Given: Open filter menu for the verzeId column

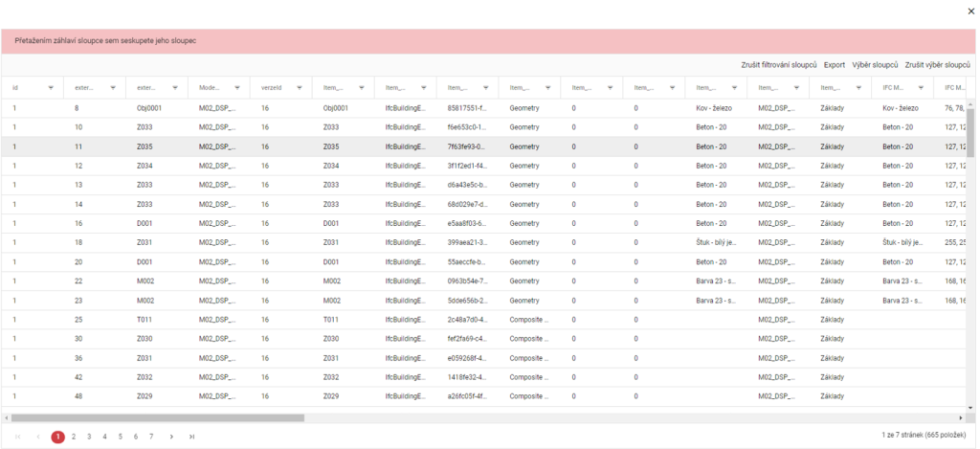Looking at the screenshot, I should [x=300, y=87].
